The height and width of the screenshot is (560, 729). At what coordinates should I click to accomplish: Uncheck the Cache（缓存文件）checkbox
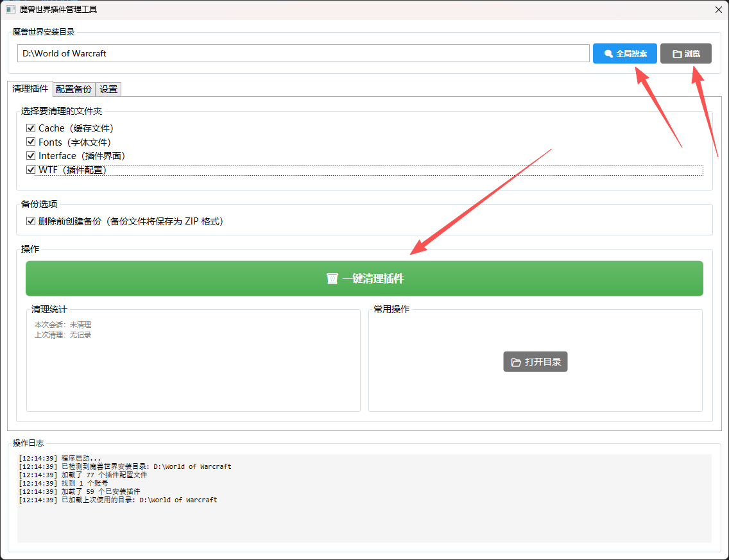point(31,128)
